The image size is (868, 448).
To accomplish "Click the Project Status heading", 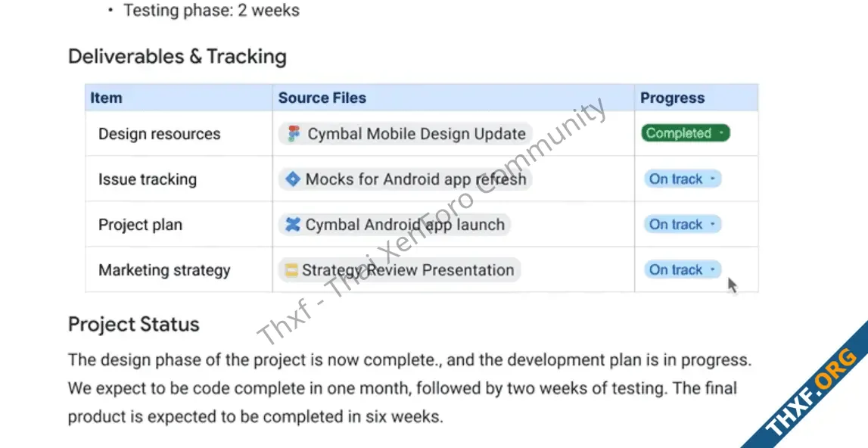I will (x=133, y=324).
